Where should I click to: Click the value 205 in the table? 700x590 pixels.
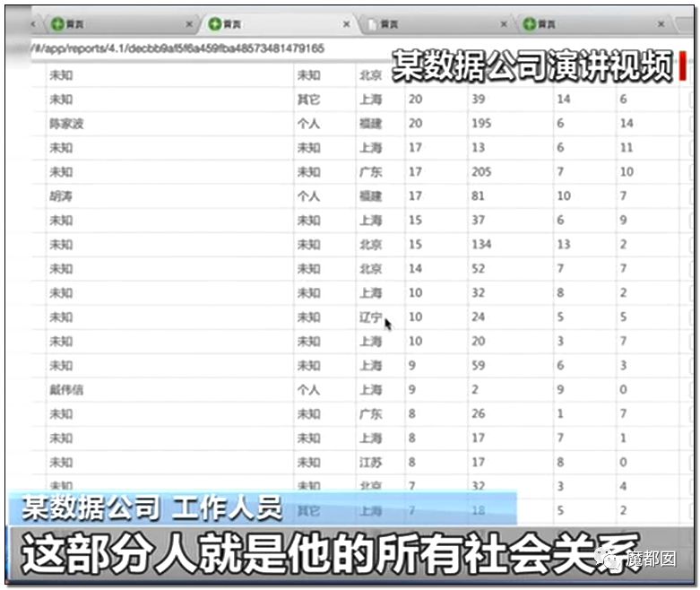[x=481, y=171]
